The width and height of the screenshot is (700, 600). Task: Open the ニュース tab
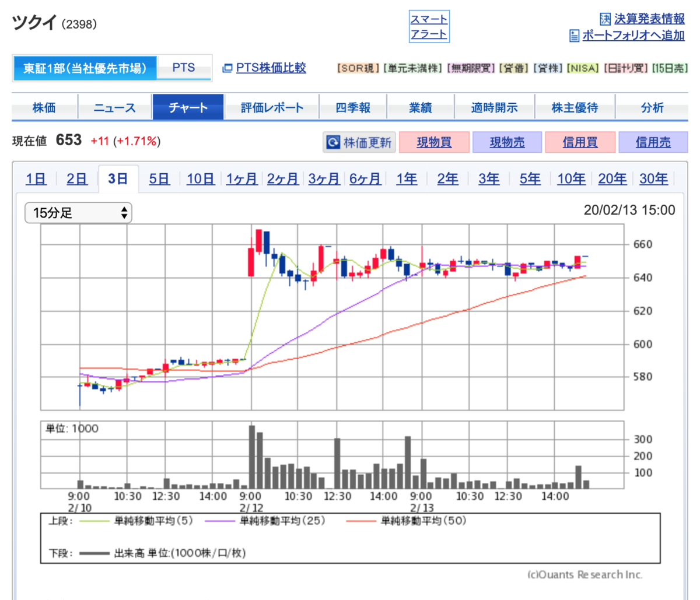coord(114,108)
